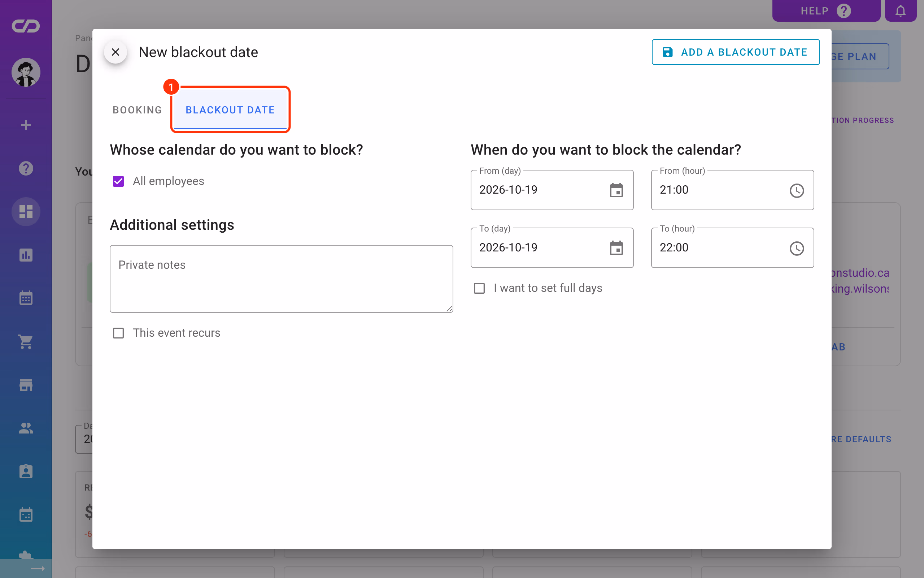Viewport: 924px width, 578px height.
Task: Open the notifications bell icon
Action: point(900,11)
